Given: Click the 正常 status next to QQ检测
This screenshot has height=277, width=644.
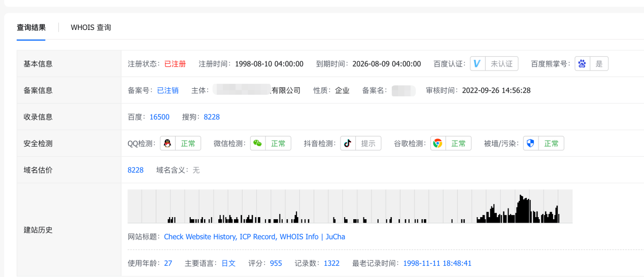Looking at the screenshot, I should 188,144.
